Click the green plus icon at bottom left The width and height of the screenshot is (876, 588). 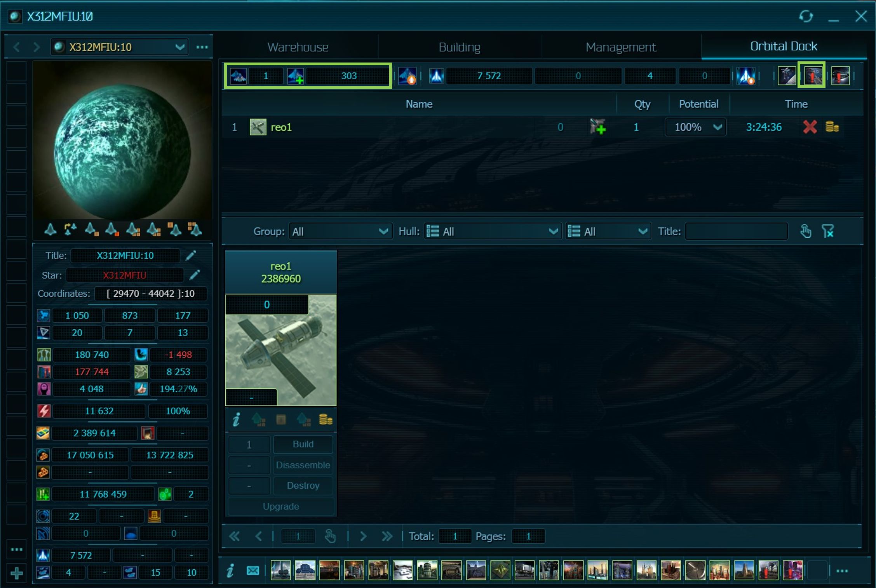(x=16, y=573)
